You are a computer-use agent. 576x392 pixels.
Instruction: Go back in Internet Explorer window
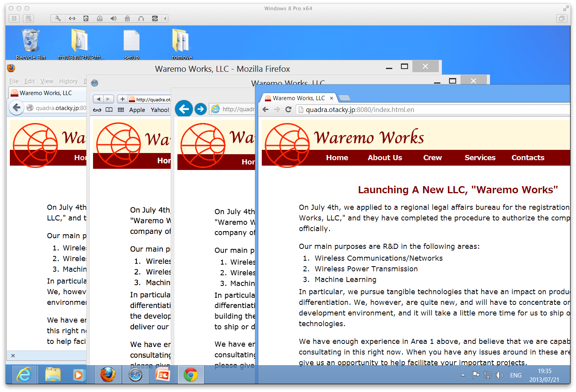[x=184, y=109]
